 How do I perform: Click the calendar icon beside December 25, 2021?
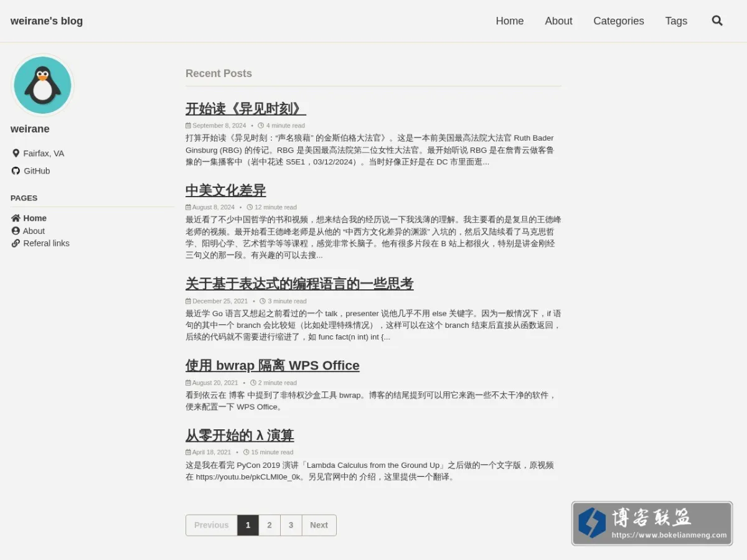(189, 301)
